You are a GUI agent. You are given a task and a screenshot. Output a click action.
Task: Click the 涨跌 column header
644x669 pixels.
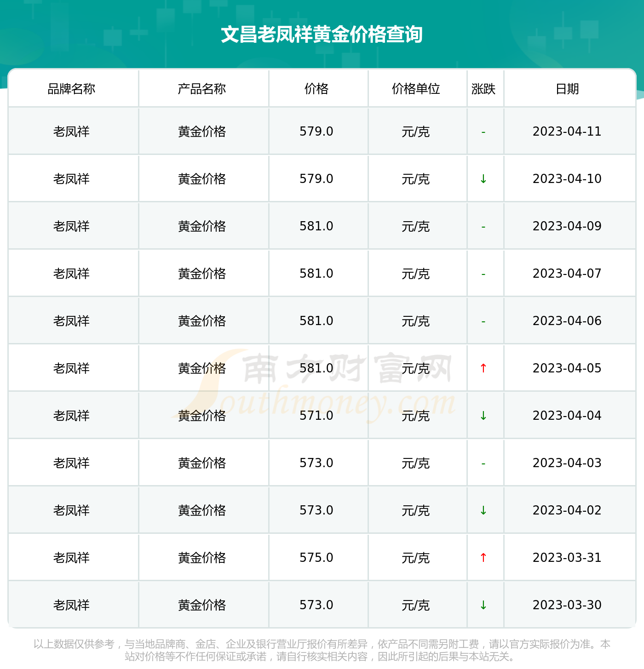coord(483,89)
